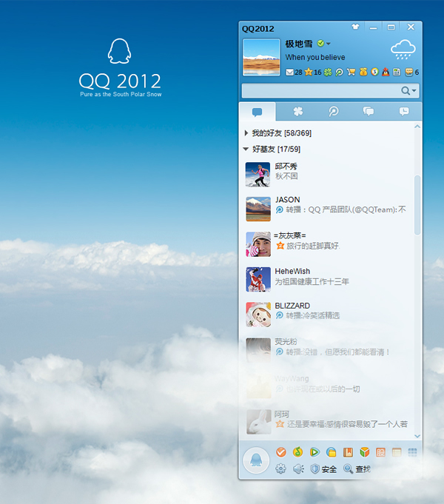Open the shopping cart icon

351,72
